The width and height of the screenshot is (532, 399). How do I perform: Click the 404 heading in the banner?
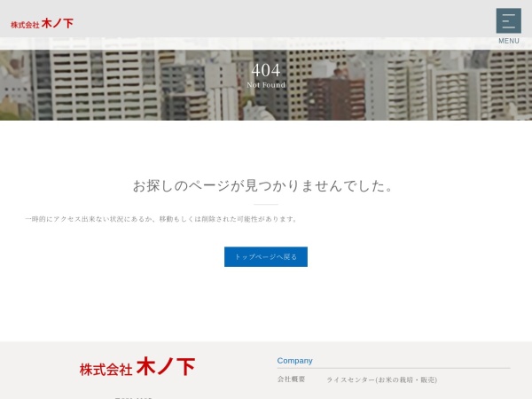click(x=266, y=70)
